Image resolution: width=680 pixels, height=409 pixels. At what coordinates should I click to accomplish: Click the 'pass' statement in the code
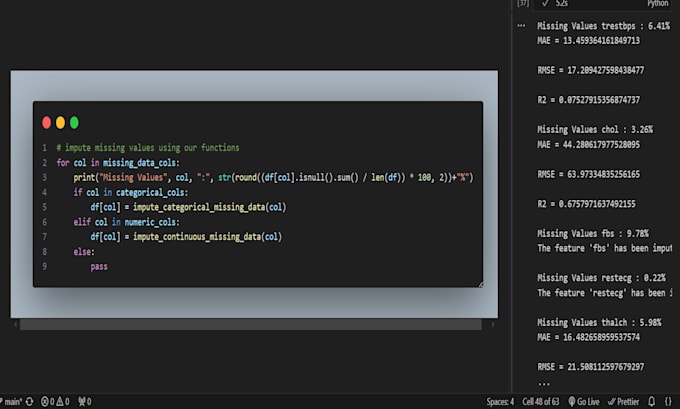pyautogui.click(x=99, y=267)
